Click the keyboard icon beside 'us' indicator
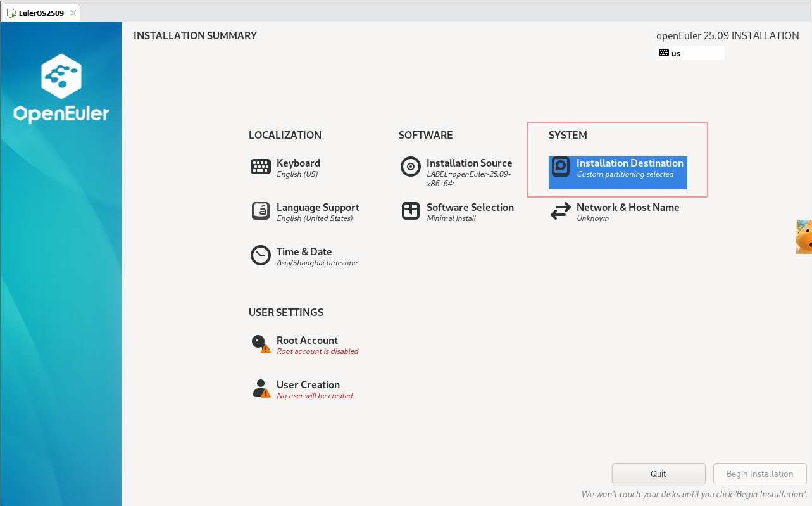This screenshot has width=812, height=506. coord(663,53)
